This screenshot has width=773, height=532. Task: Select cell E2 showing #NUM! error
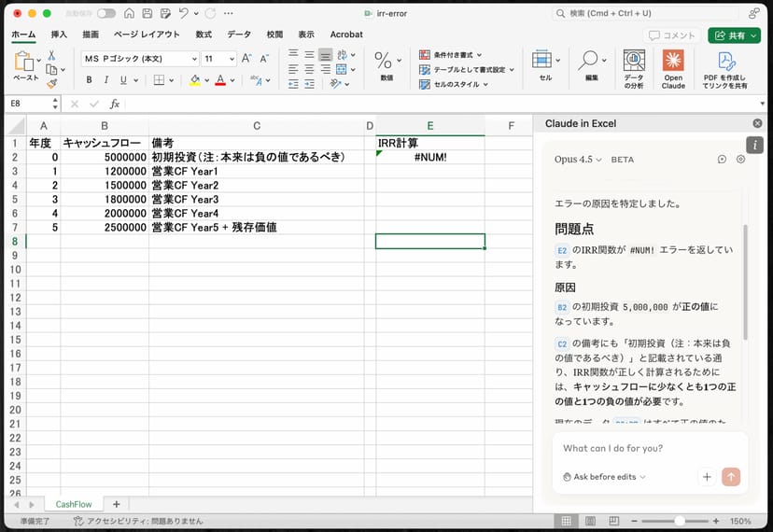(429, 157)
